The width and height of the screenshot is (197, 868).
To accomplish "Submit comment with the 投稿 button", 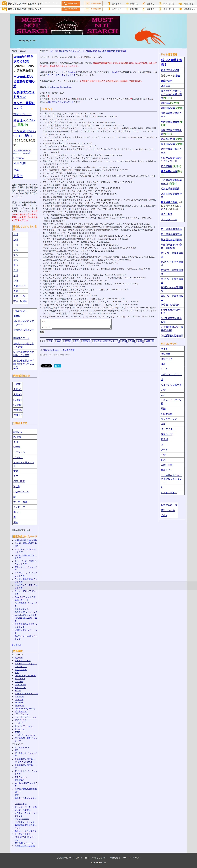I will [42, 332].
